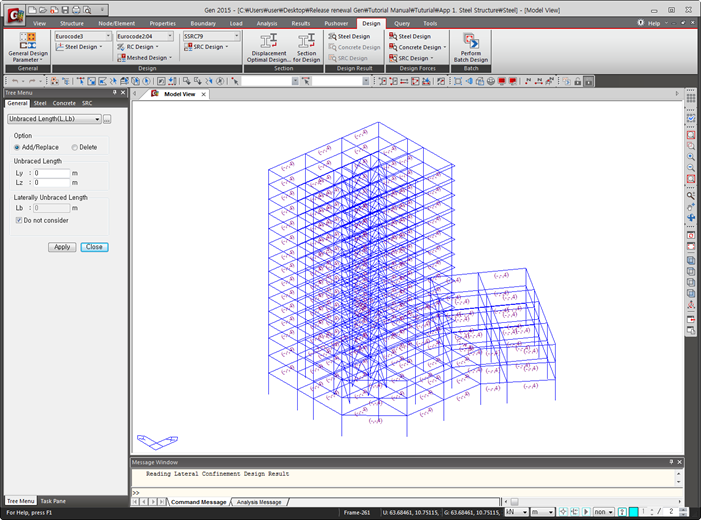The height and width of the screenshot is (520, 701).
Task: Click the New file icon in quick access bar
Action: pyautogui.click(x=32, y=9)
